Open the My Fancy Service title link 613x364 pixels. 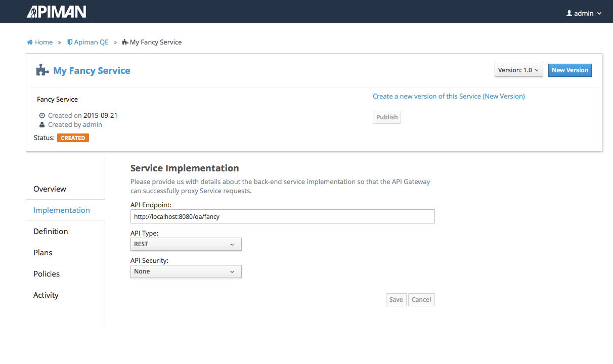92,71
